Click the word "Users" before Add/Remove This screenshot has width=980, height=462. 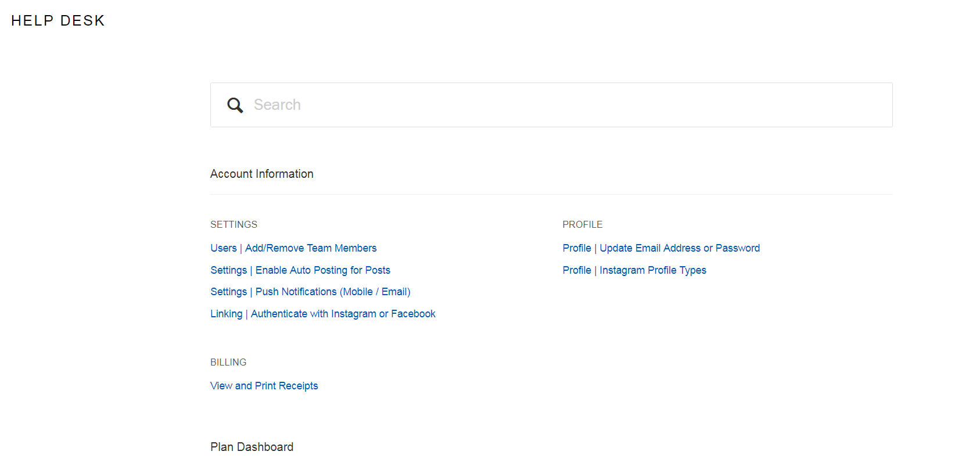[x=223, y=248]
